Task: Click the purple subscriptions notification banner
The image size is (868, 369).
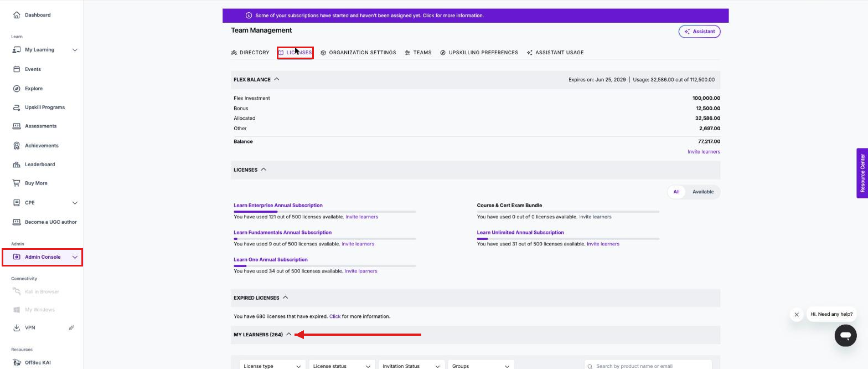Action: click(476, 16)
